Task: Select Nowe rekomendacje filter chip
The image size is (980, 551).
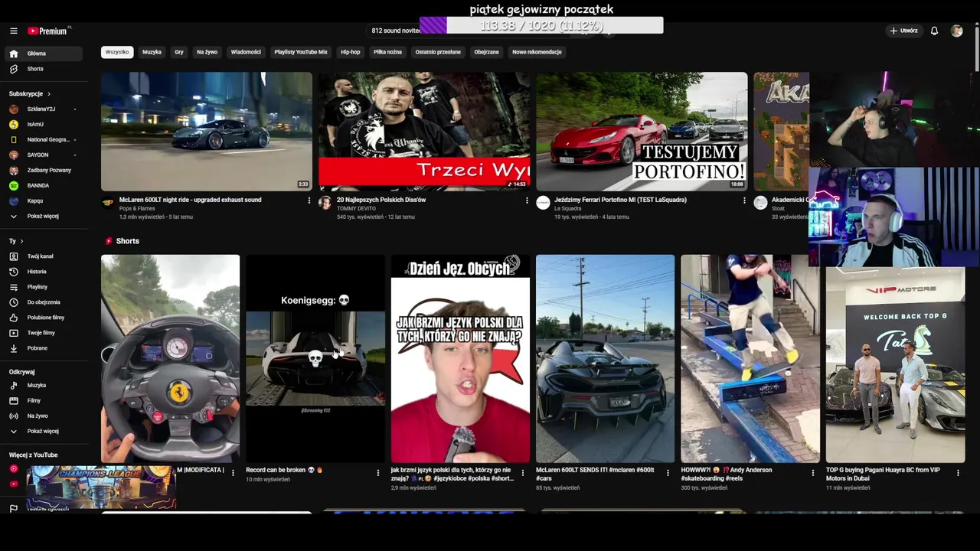Action: click(x=537, y=52)
